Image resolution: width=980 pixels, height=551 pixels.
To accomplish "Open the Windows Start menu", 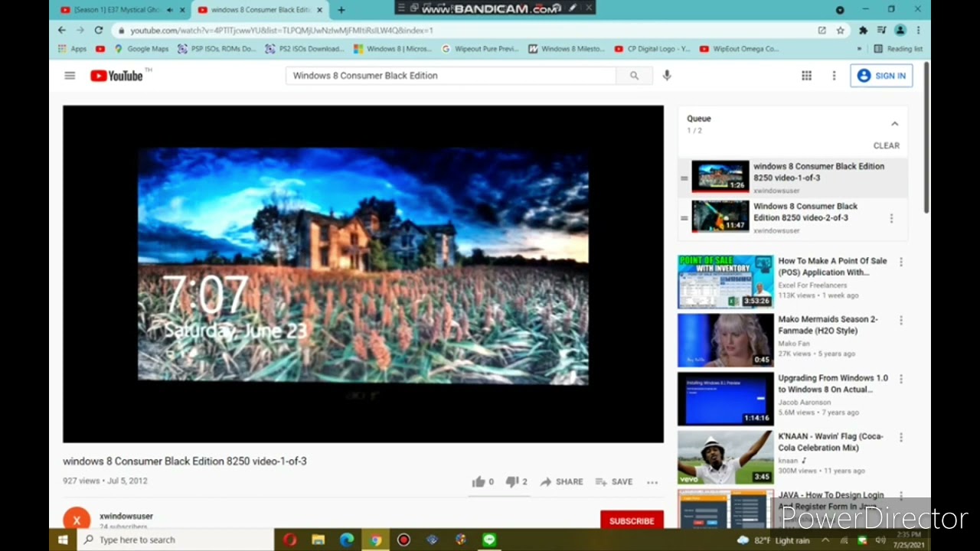I will click(x=63, y=540).
